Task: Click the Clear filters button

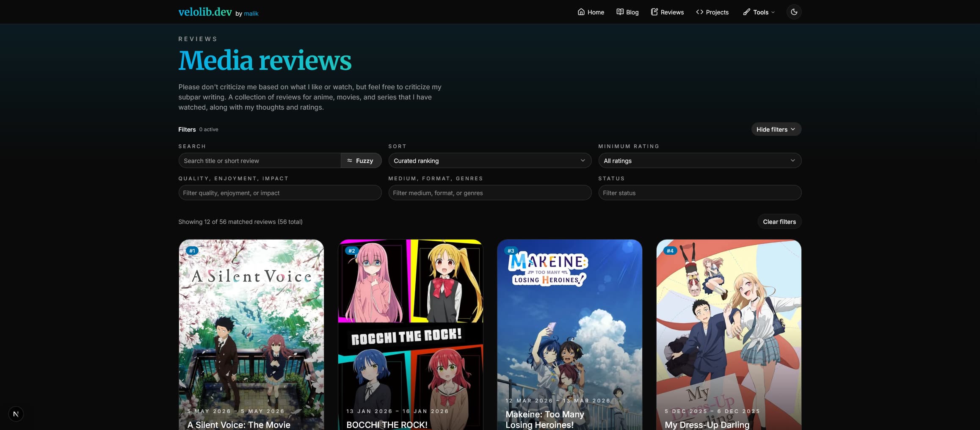Action: [779, 221]
